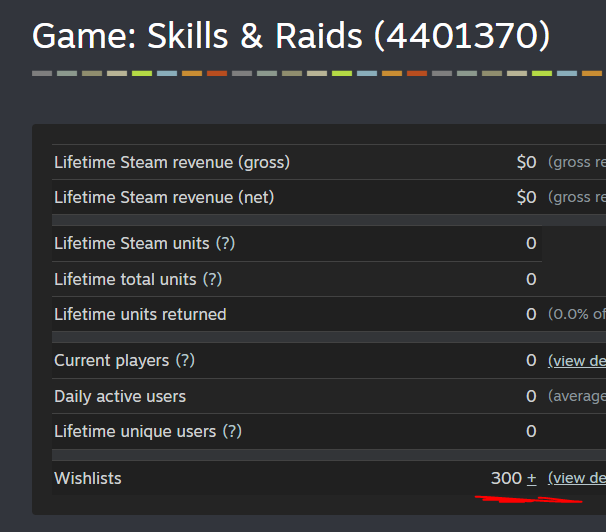The height and width of the screenshot is (532, 606).
Task: Select 'Lifetime units returned' label
Action: tap(140, 314)
